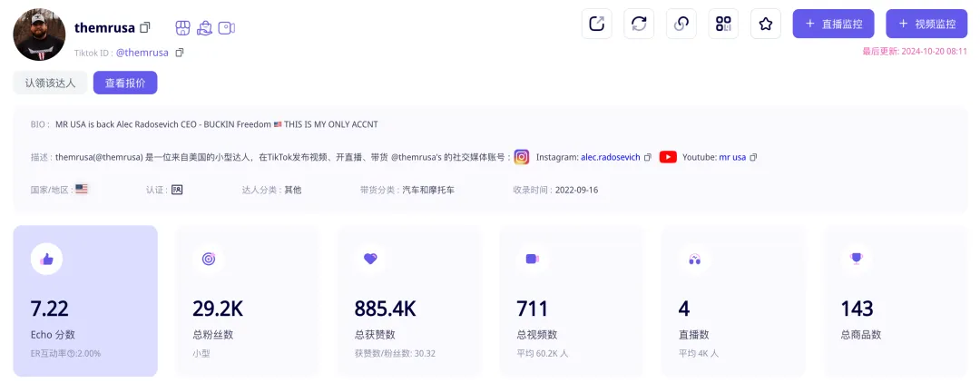980x383 pixels.
Task: Click the 认领该达人 button
Action: click(51, 83)
